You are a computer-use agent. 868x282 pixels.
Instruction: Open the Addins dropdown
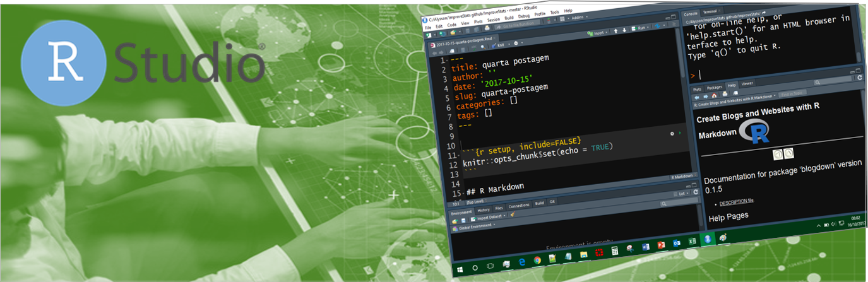579,17
